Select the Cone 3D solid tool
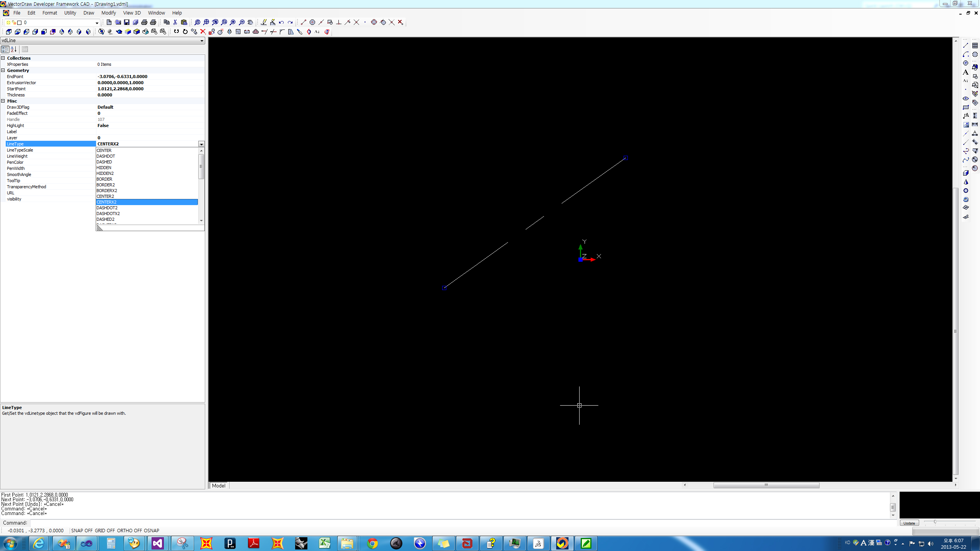 click(965, 182)
